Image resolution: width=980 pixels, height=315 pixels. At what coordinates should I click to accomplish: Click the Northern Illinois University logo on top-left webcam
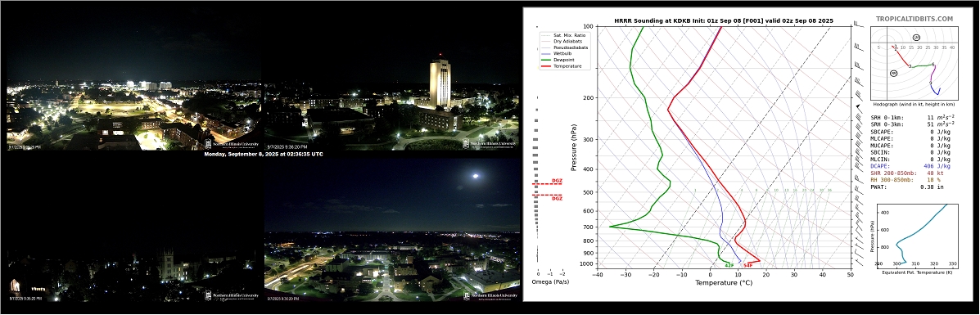230,144
